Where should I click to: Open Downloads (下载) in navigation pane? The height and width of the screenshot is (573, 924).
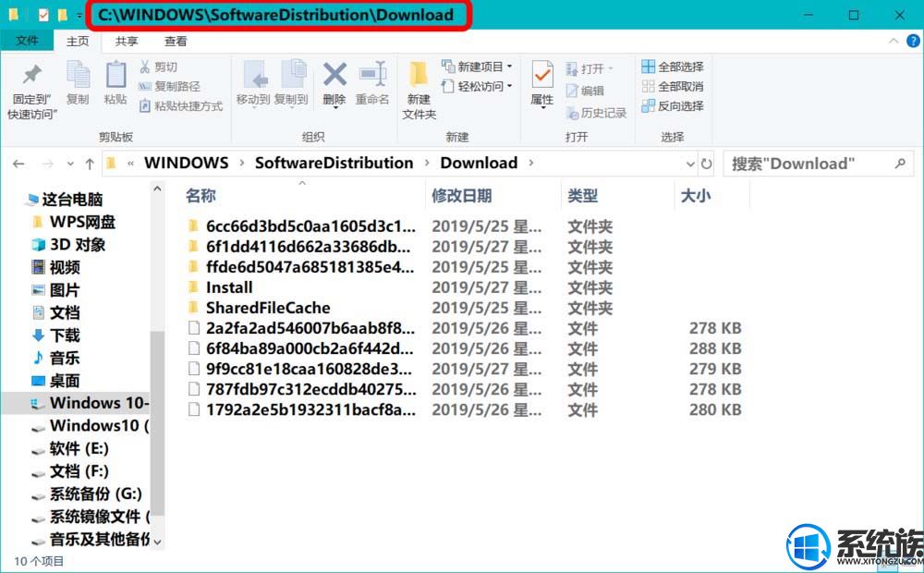pos(56,335)
